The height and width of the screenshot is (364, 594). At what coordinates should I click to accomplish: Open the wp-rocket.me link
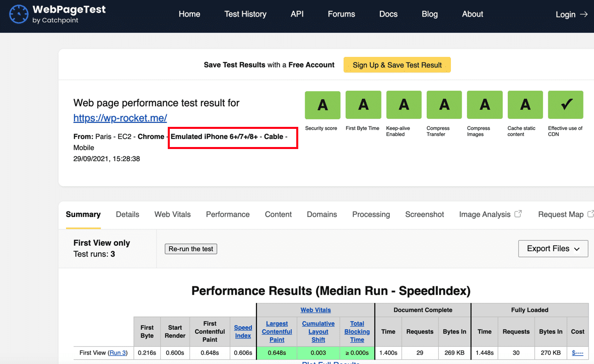[x=120, y=118]
